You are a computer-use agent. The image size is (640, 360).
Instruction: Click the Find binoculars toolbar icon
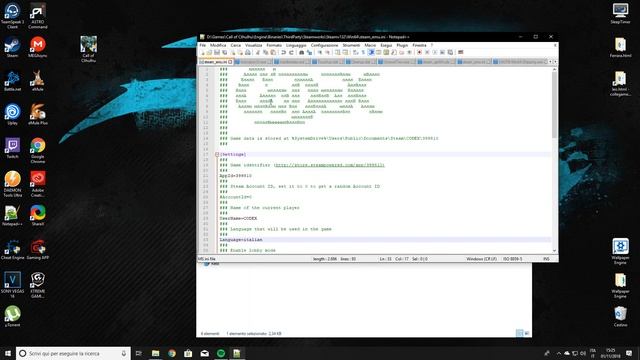pos(302,53)
